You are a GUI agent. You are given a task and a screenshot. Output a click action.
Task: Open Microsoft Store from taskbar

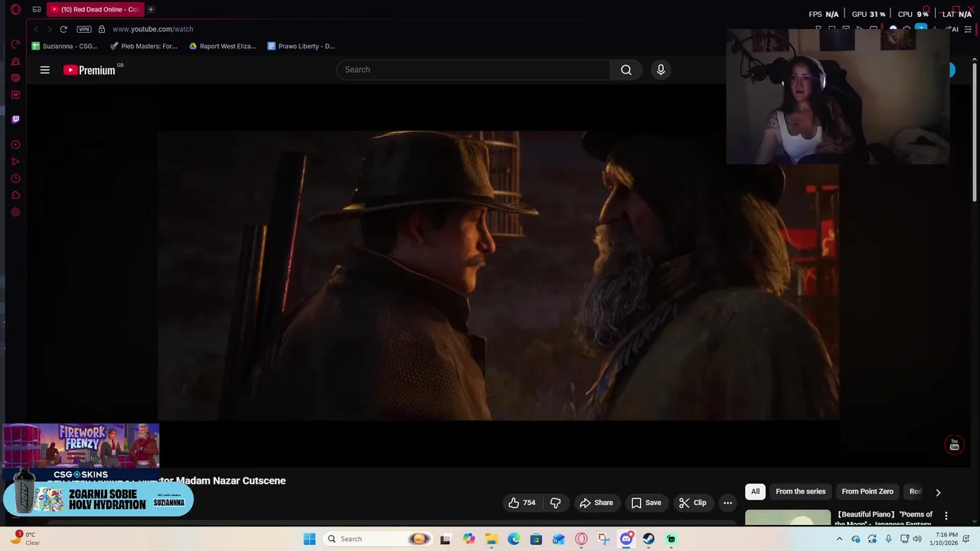pyautogui.click(x=536, y=539)
